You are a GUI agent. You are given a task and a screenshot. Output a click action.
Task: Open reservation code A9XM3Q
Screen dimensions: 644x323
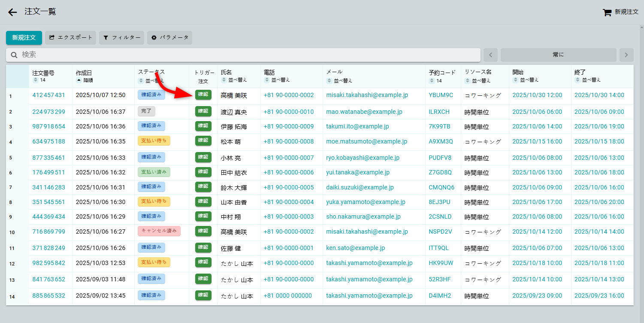(441, 141)
